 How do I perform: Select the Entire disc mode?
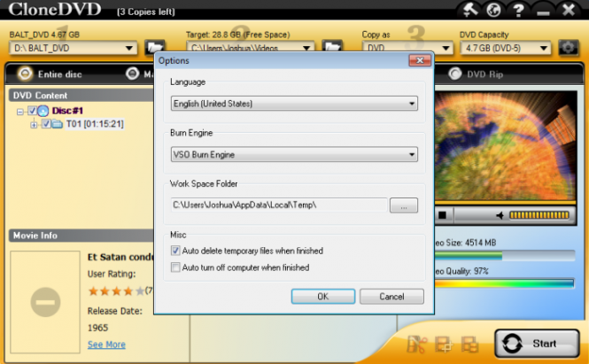click(x=25, y=74)
